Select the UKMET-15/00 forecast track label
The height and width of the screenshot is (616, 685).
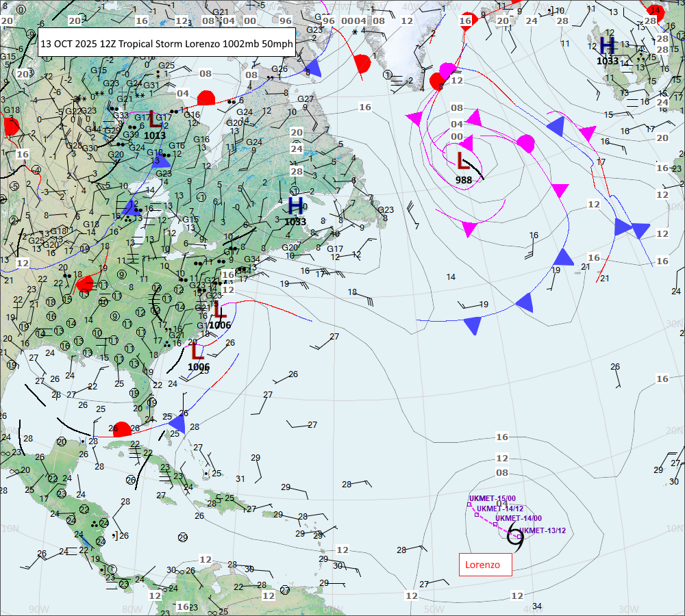492,498
